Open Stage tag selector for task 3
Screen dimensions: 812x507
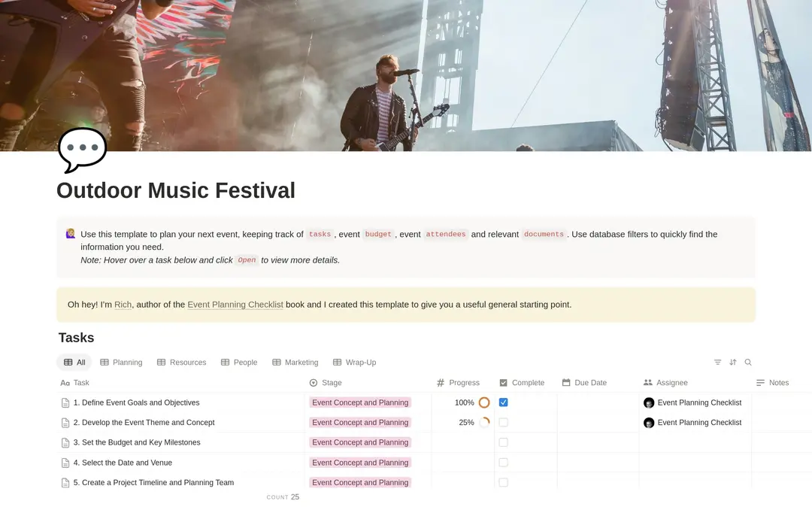click(x=360, y=442)
